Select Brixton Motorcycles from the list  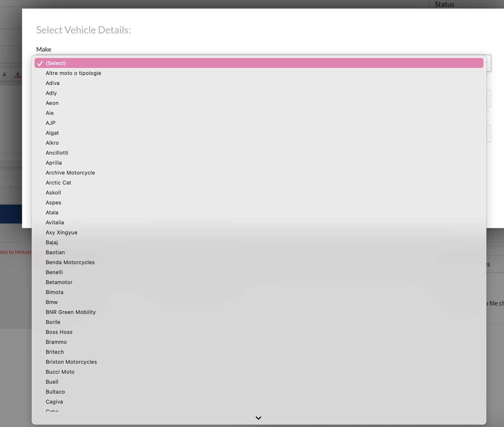tap(71, 362)
